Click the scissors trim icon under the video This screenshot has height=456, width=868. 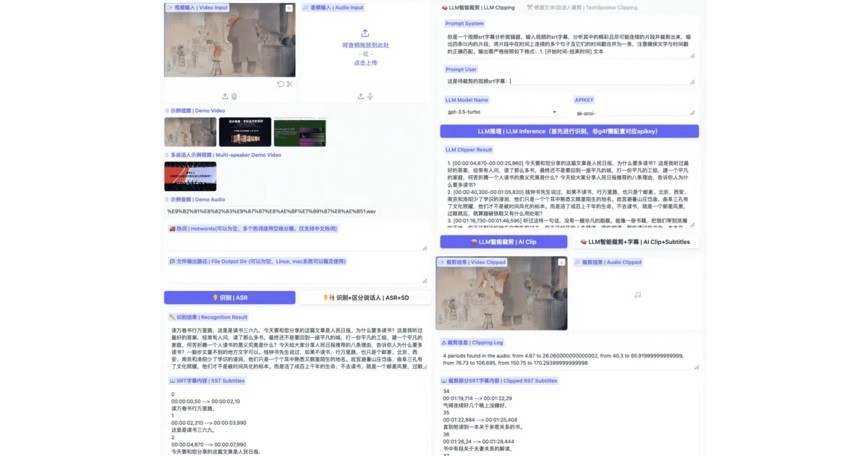pos(289,84)
